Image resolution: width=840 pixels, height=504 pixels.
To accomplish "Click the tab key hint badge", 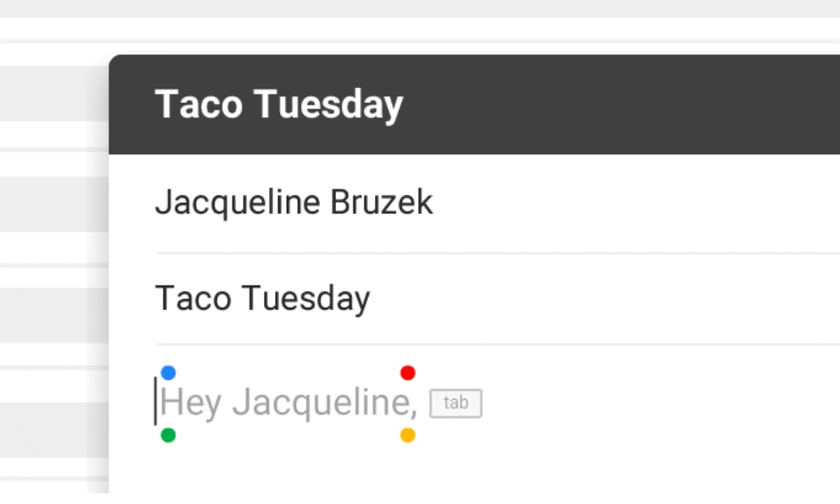I will tap(456, 403).
